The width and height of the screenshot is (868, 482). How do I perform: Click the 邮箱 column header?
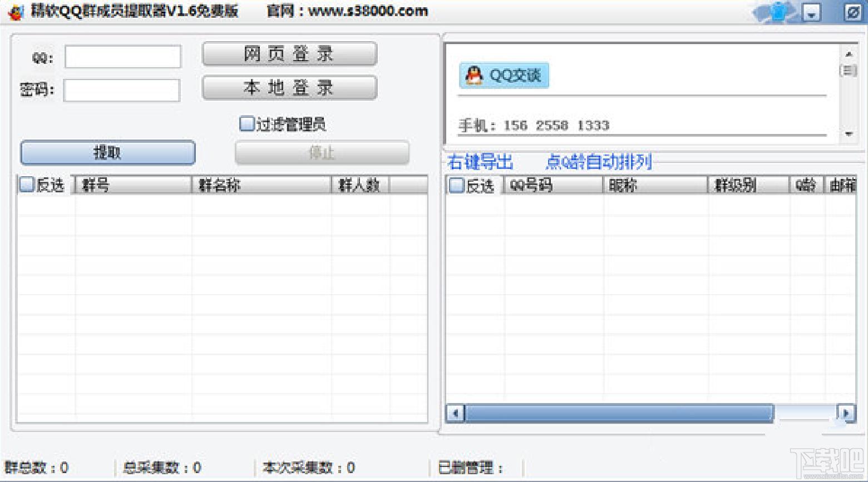click(x=840, y=185)
